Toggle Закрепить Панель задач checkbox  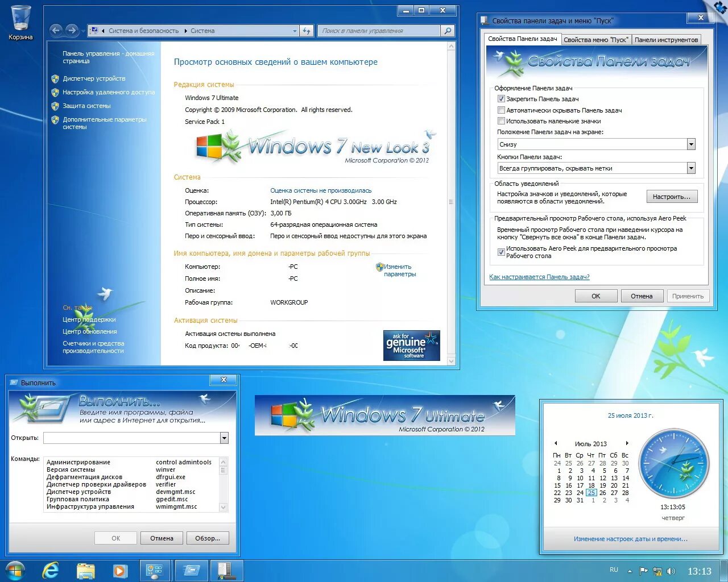coord(501,99)
